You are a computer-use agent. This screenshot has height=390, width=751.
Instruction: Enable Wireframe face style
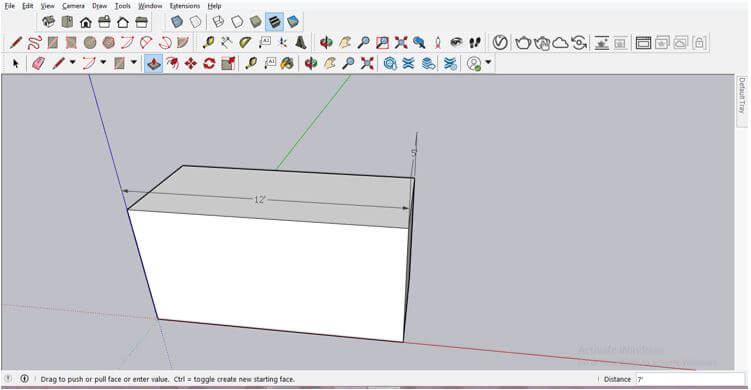(218, 22)
